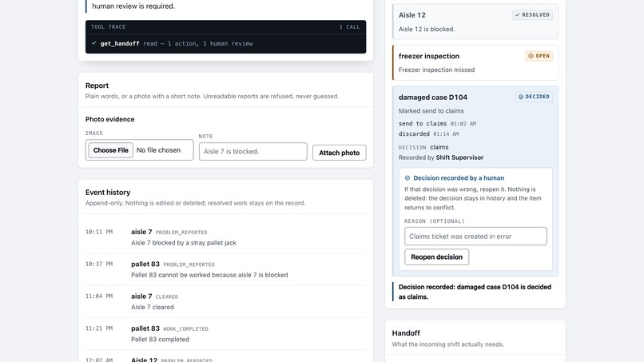Click the Reopen decision button

[436, 257]
